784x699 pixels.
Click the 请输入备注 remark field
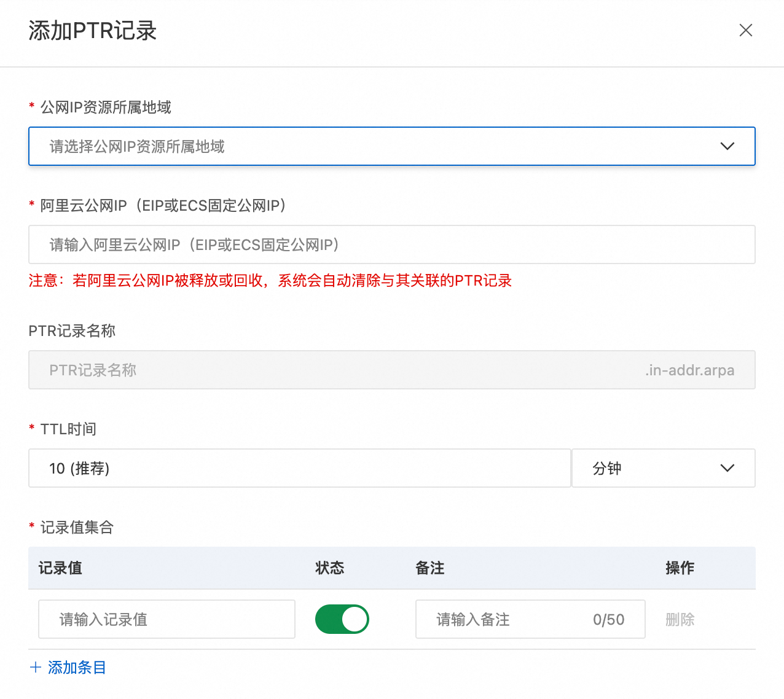click(x=530, y=619)
